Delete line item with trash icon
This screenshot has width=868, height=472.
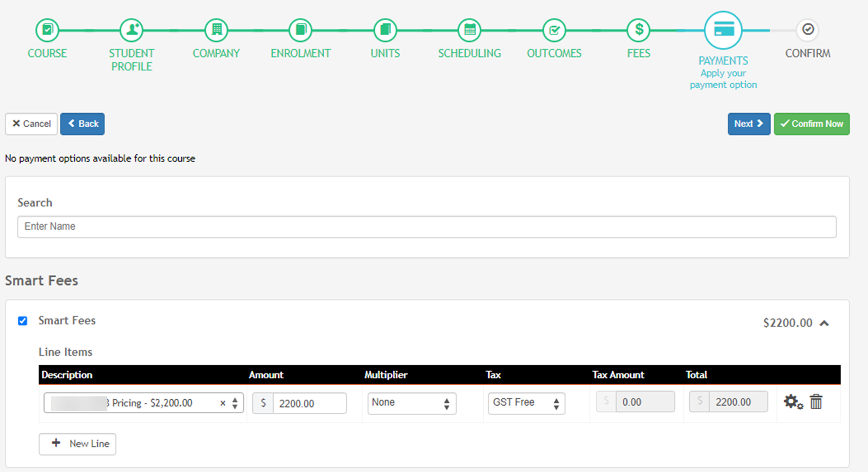click(816, 402)
